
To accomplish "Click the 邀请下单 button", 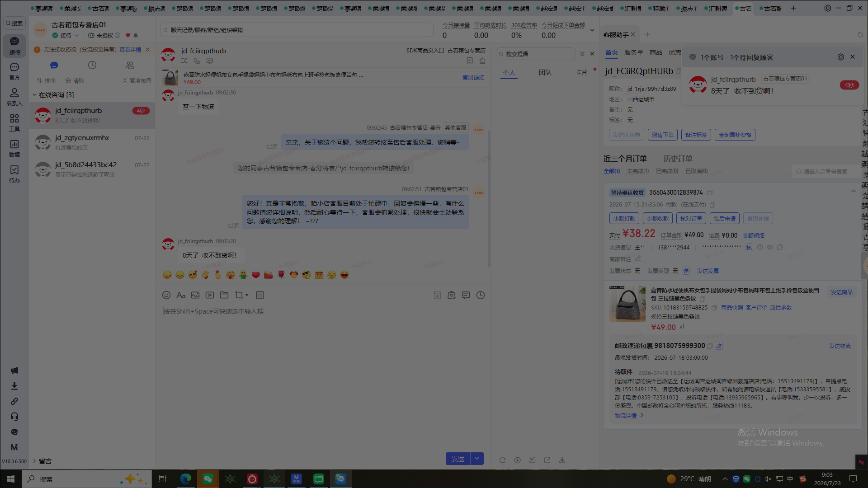I will tap(662, 135).
